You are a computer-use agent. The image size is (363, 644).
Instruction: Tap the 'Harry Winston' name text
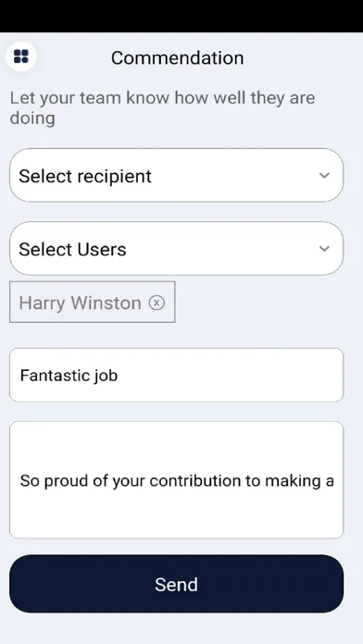pyautogui.click(x=81, y=303)
